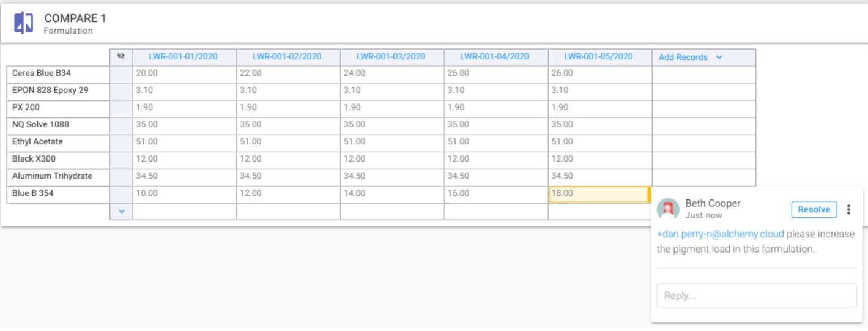Viewport: 868px width, 331px height.
Task: Open record LWR-001-03/2020
Action: tap(391, 56)
